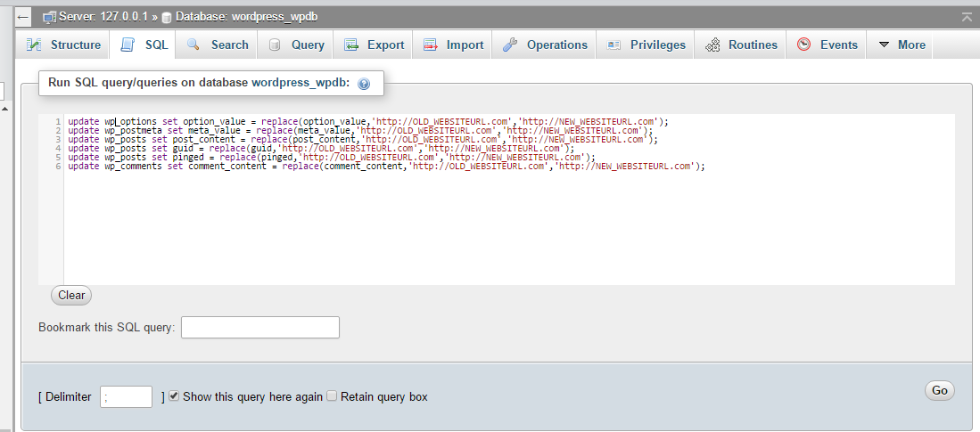Click the Query tab icon

click(x=275, y=45)
